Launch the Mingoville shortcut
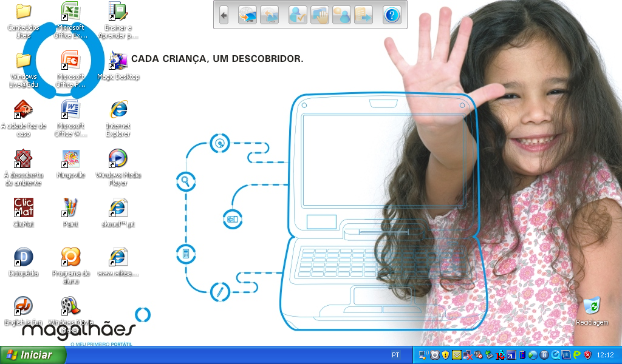 [x=70, y=164]
